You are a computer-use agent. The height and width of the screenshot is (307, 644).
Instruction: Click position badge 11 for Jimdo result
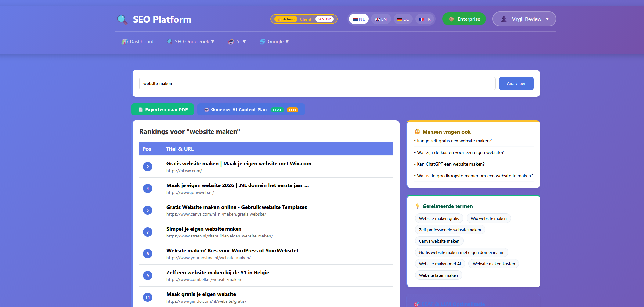pos(148,297)
